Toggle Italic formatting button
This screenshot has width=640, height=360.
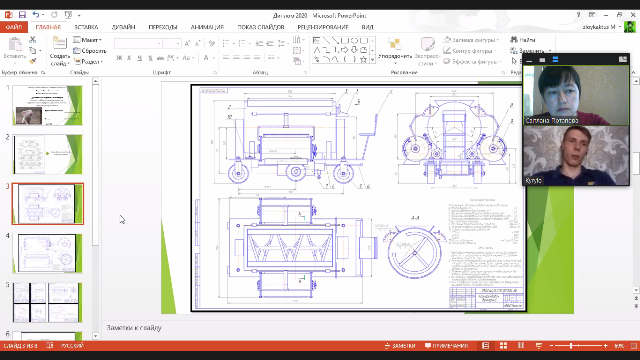point(129,58)
